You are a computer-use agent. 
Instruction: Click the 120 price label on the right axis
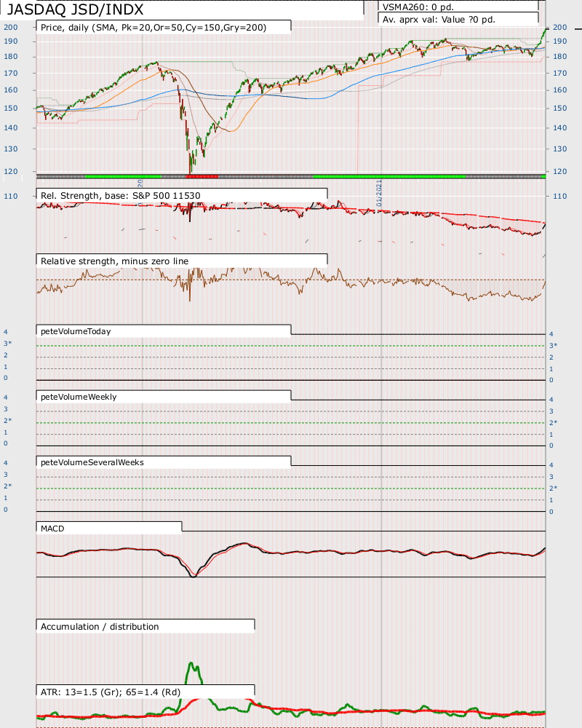(559, 171)
